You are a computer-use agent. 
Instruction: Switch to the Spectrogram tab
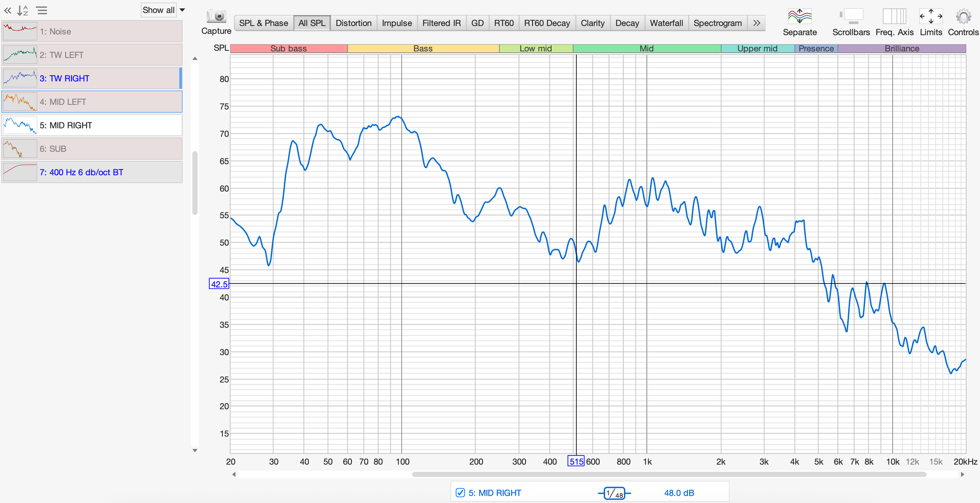pyautogui.click(x=717, y=23)
